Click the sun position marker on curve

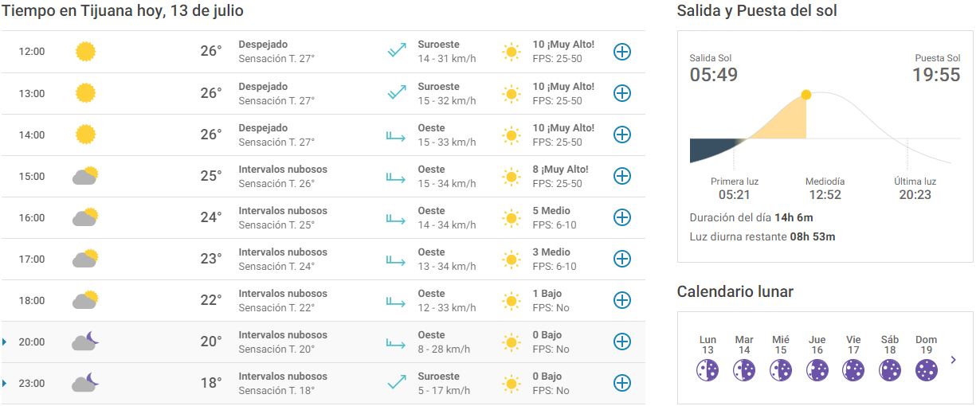tap(806, 95)
